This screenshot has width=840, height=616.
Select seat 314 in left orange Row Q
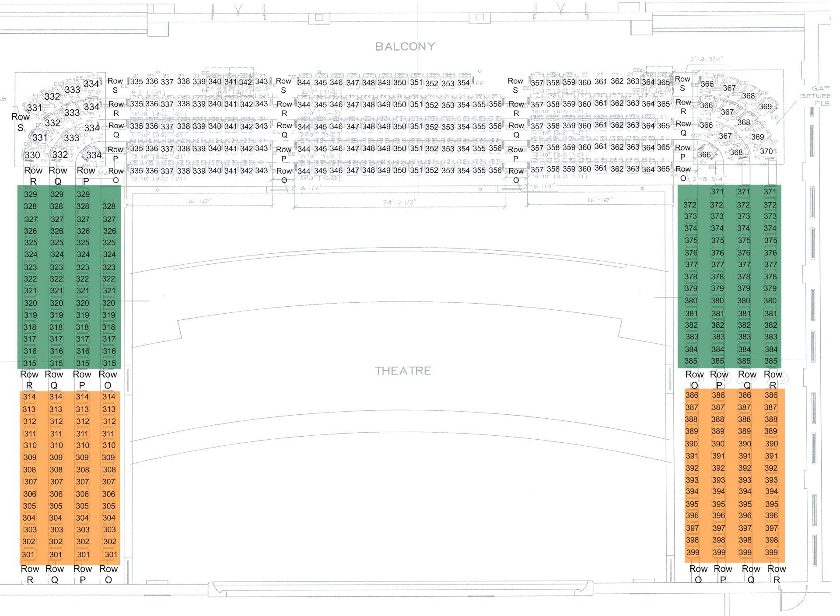point(56,397)
